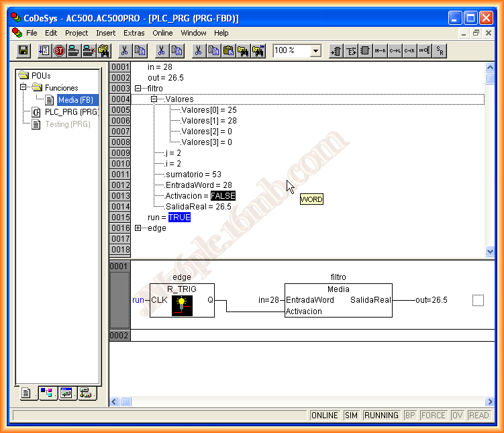
Task: Open the Online menu
Action: pyautogui.click(x=162, y=33)
